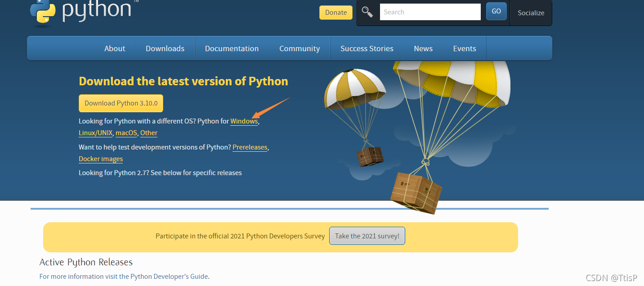Click Download Python 3.10.0 button
644x286 pixels.
121,103
